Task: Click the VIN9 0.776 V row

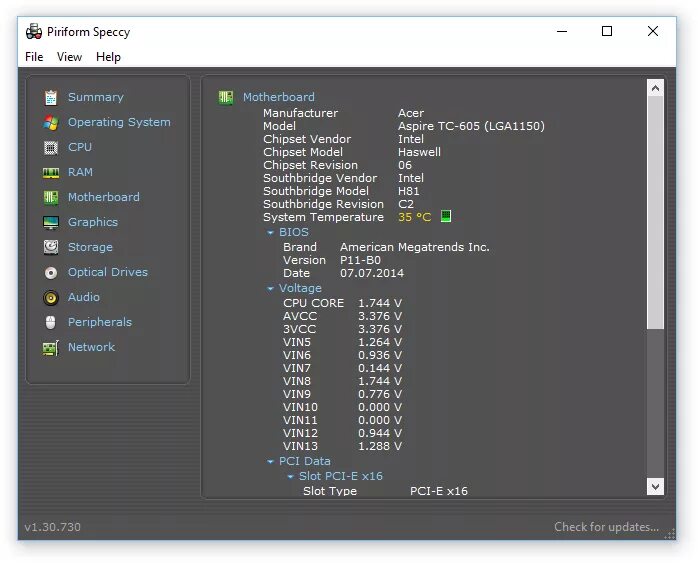Action: coord(342,394)
